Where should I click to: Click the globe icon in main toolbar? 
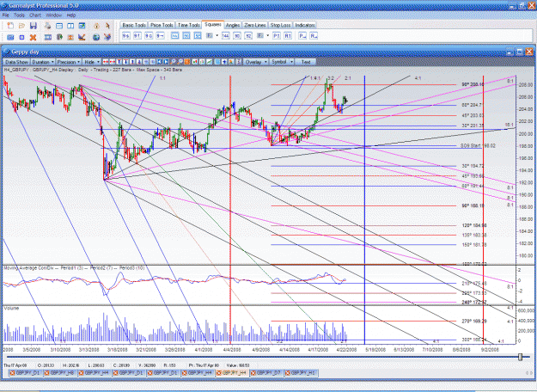96,37
